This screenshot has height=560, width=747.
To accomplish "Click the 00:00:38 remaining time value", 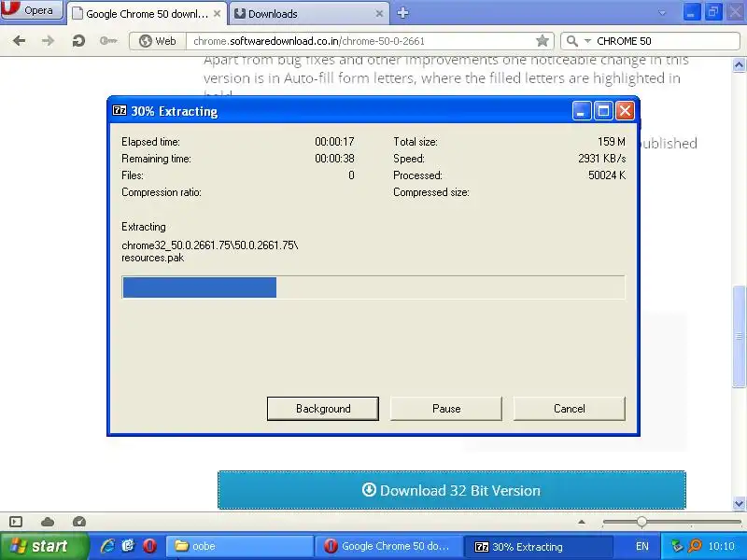I will point(334,159).
